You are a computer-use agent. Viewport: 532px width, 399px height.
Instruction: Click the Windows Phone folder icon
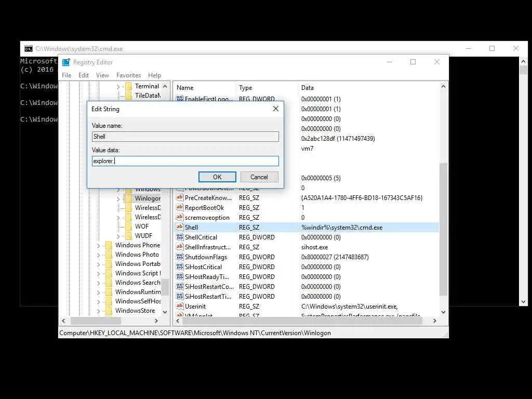point(109,245)
